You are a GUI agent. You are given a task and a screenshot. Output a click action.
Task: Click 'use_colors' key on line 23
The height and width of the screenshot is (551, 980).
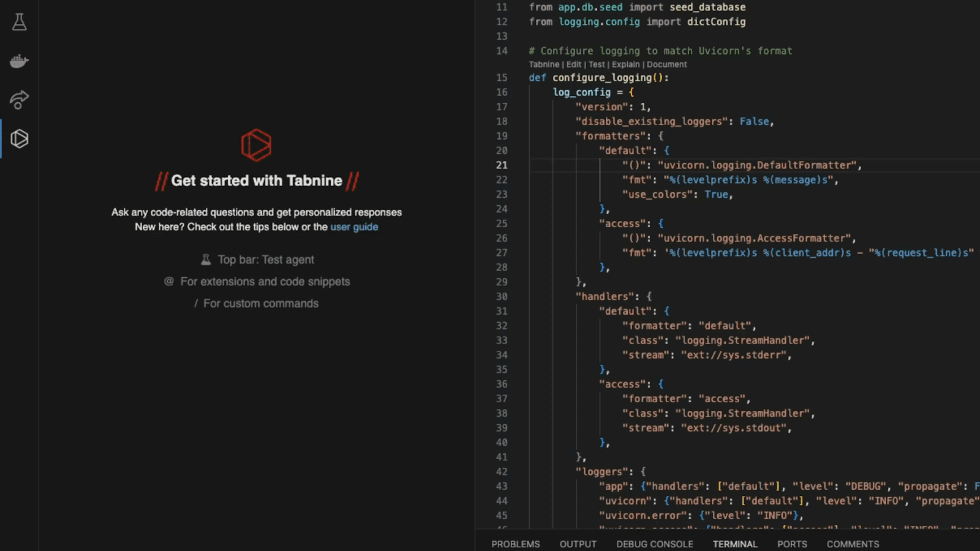tap(658, 195)
